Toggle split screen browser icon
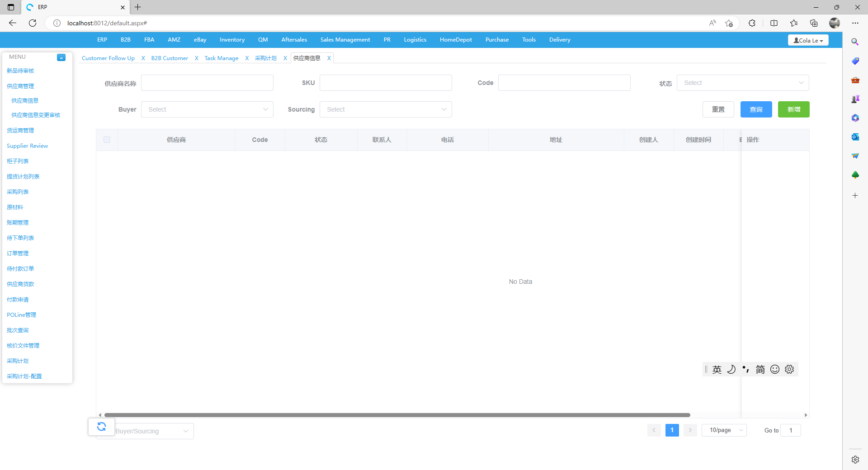Viewport: 868px width, 470px height. pyautogui.click(x=774, y=23)
